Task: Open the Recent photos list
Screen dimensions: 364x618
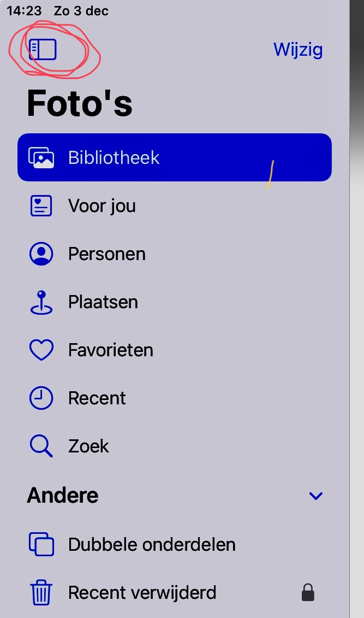Action: (x=175, y=398)
